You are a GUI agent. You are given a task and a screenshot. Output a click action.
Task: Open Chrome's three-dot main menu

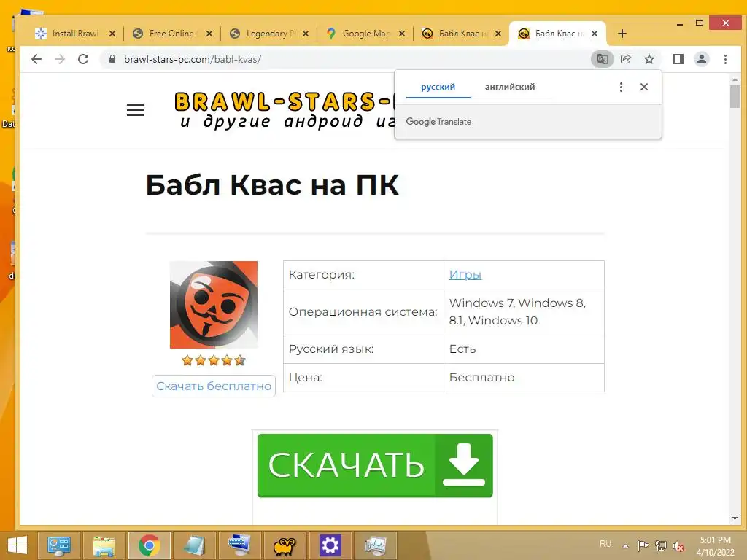point(725,59)
